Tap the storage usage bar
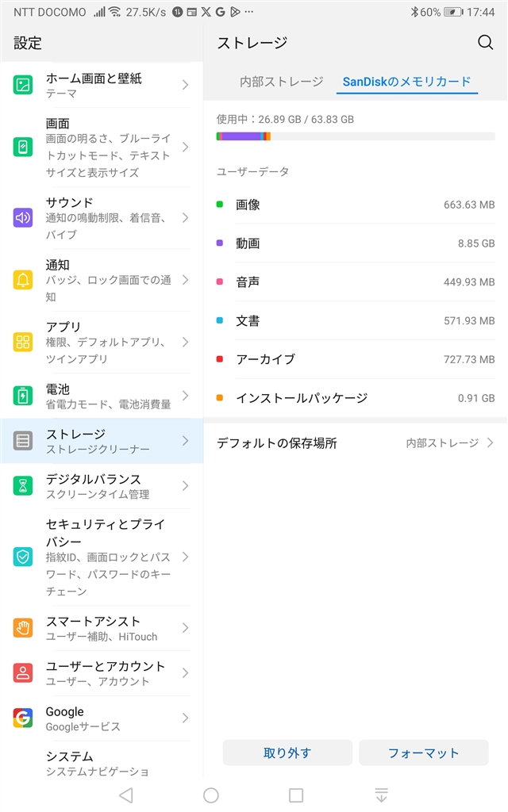This screenshot has width=508, height=812. (x=355, y=136)
